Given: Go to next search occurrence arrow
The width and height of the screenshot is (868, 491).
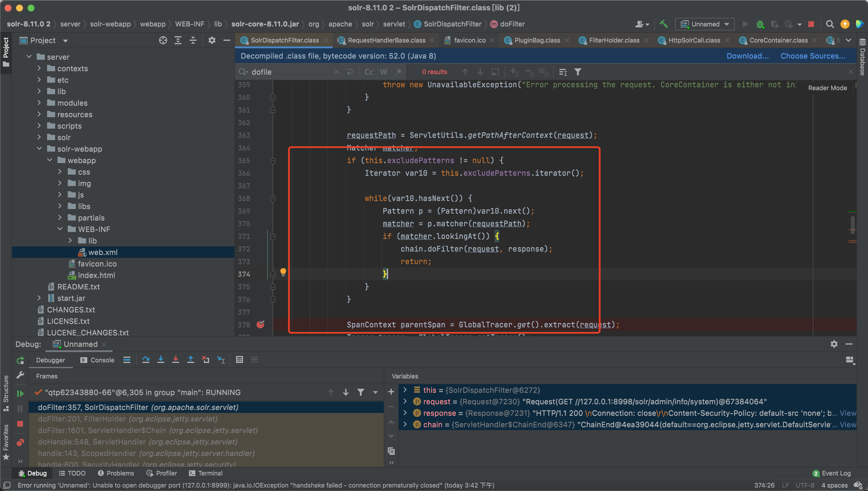Looking at the screenshot, I should coord(480,72).
